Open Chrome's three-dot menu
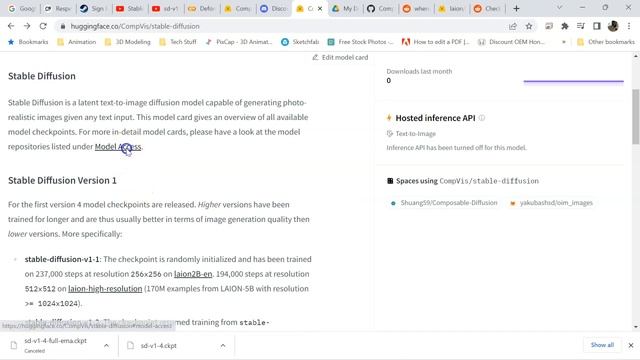The width and height of the screenshot is (640, 360). [629, 26]
